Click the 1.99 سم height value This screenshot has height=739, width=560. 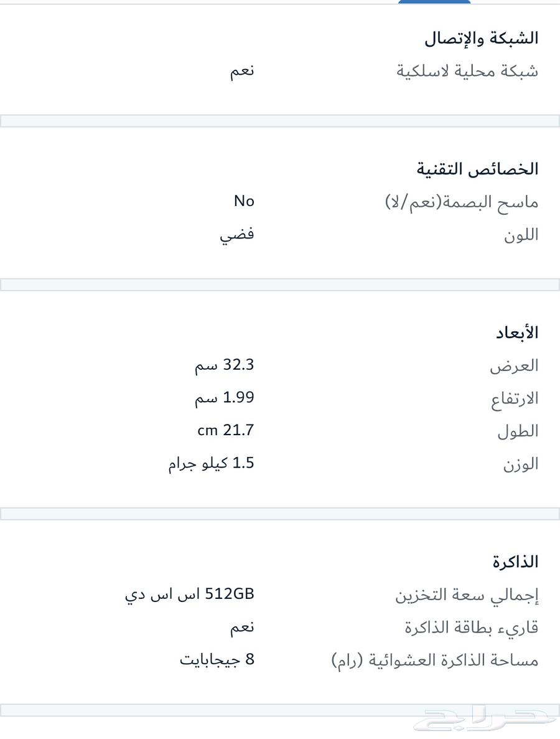(x=225, y=398)
